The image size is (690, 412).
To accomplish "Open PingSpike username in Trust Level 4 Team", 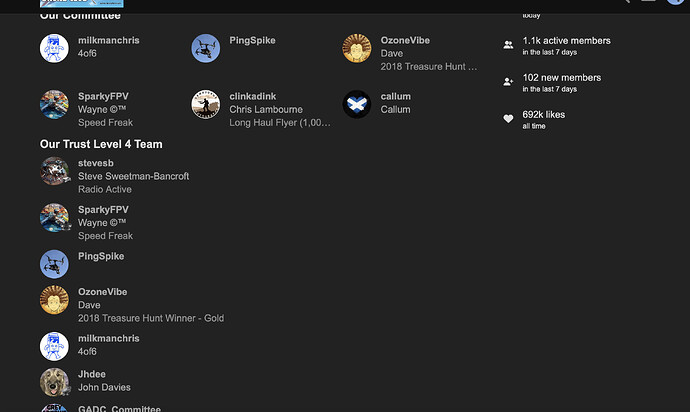I will (x=101, y=256).
